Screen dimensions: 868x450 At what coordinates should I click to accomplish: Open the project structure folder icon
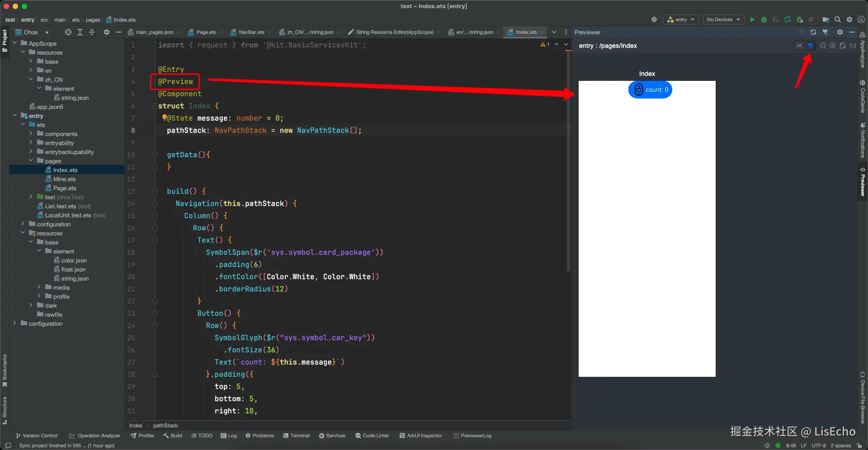pyautogui.click(x=826, y=19)
